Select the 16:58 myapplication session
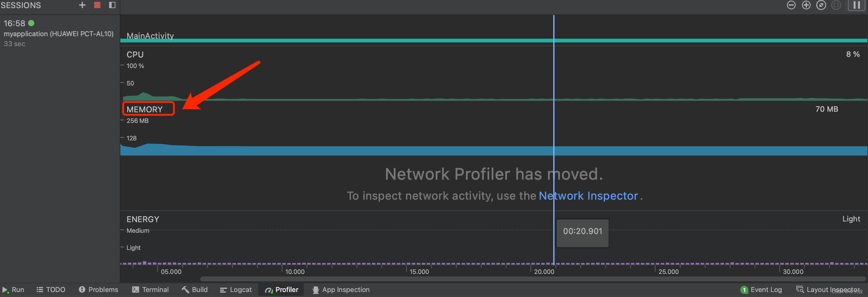868x297 pixels. pyautogui.click(x=58, y=33)
